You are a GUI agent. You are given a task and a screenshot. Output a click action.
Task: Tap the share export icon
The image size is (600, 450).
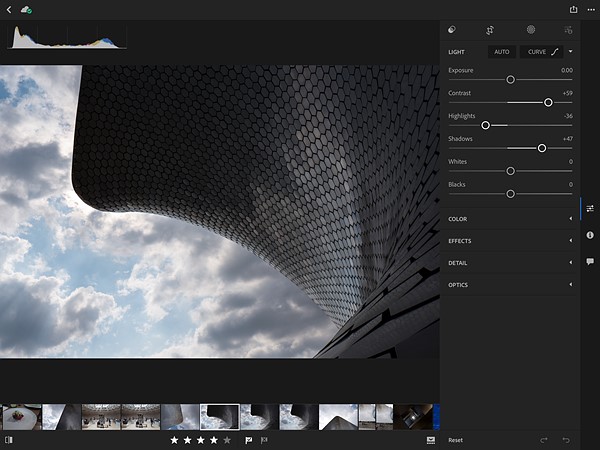pos(573,9)
